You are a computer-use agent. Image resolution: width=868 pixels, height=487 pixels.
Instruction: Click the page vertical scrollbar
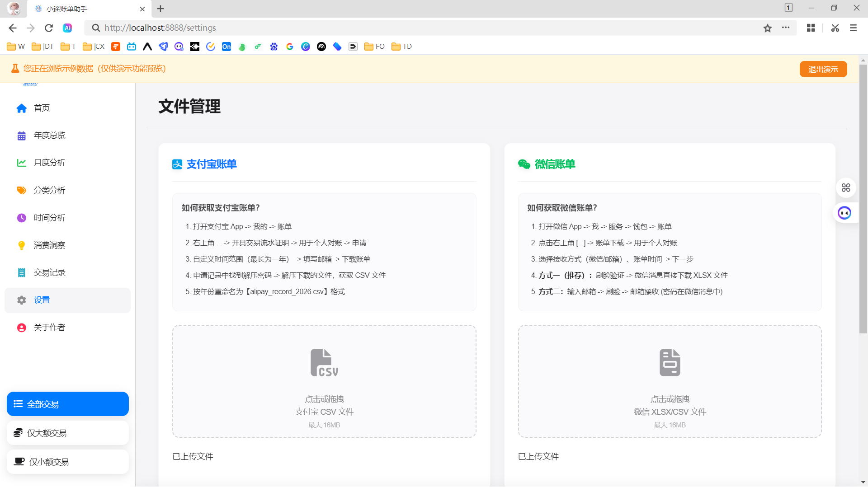[863, 199]
